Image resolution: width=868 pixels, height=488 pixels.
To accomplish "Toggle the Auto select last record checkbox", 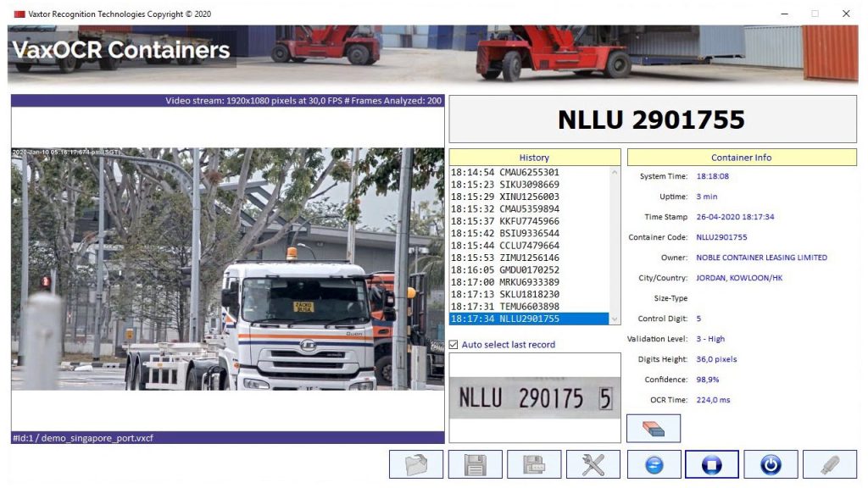I will (x=454, y=345).
